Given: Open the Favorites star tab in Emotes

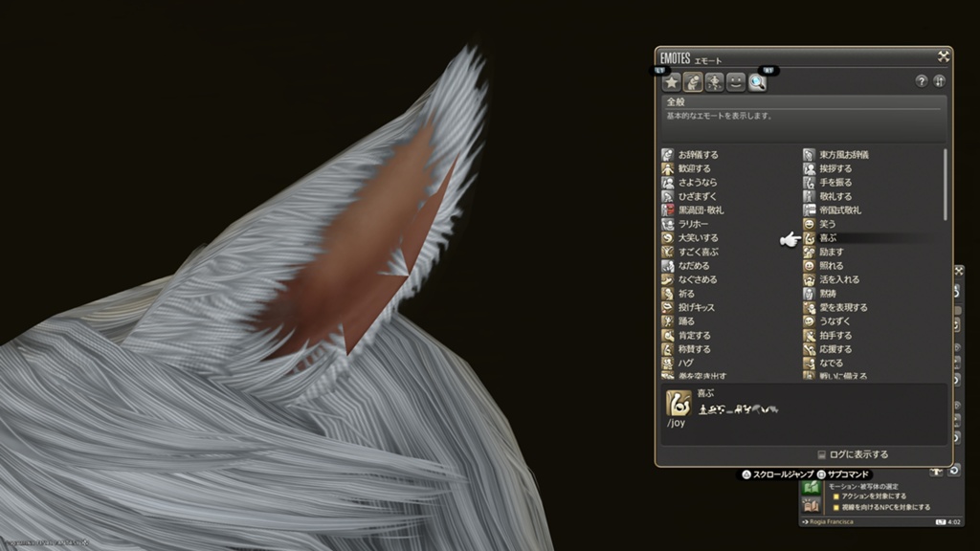Looking at the screenshot, I should coord(671,82).
